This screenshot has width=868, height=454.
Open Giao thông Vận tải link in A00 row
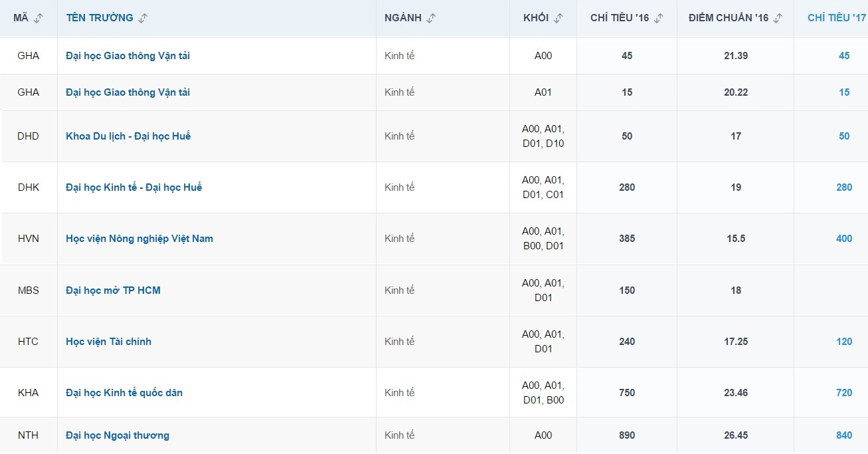coord(128,56)
